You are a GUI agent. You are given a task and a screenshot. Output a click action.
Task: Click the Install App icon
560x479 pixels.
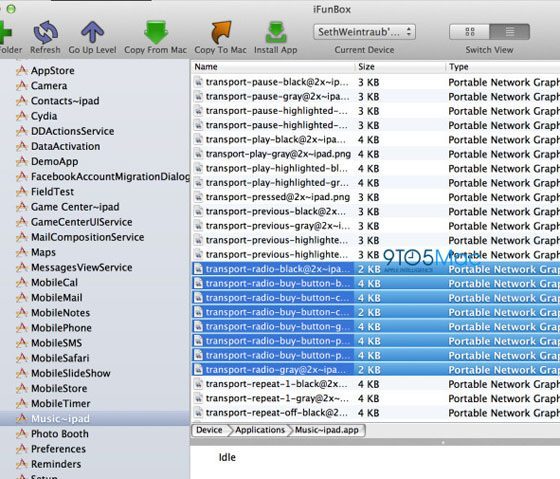[x=276, y=32]
